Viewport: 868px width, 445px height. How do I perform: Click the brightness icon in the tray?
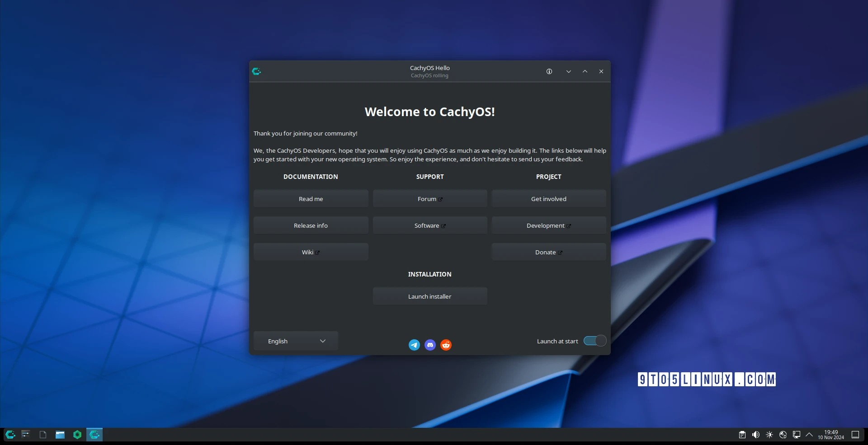769,435
